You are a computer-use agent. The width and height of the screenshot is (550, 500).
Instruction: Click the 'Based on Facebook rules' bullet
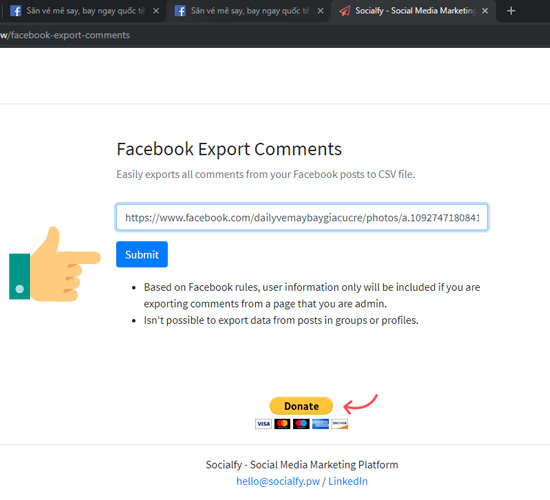pos(312,295)
